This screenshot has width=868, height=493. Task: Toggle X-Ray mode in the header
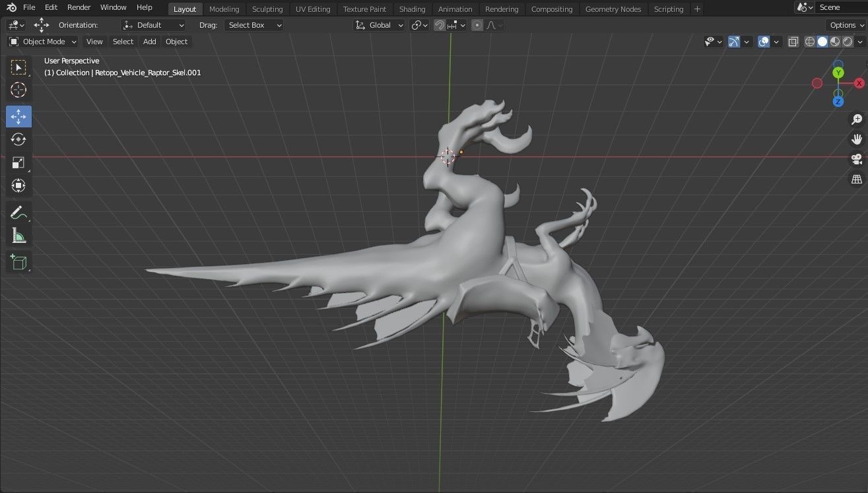tap(793, 42)
